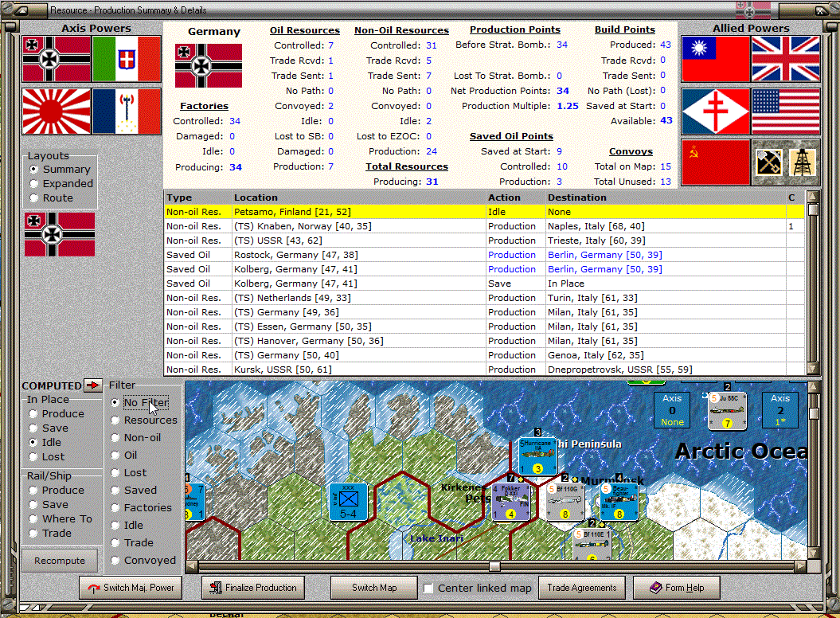
Task: Select the Vichy France flag
Action: click(127, 111)
